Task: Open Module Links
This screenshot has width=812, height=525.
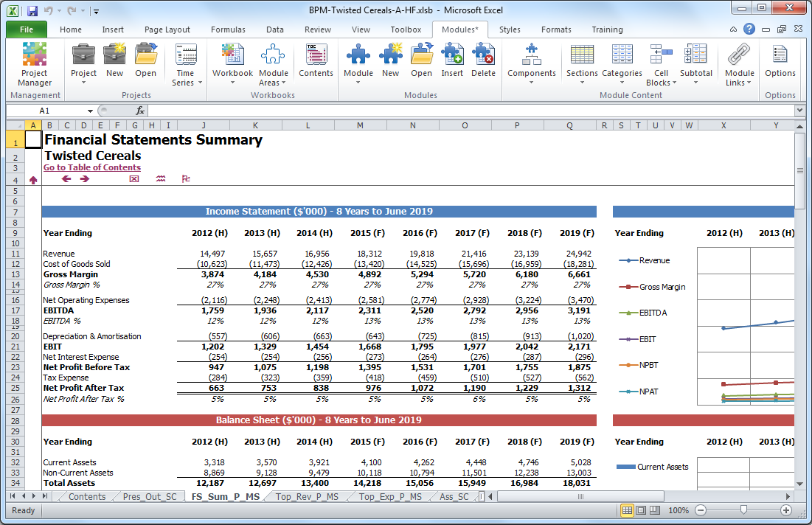Action: pos(739,64)
